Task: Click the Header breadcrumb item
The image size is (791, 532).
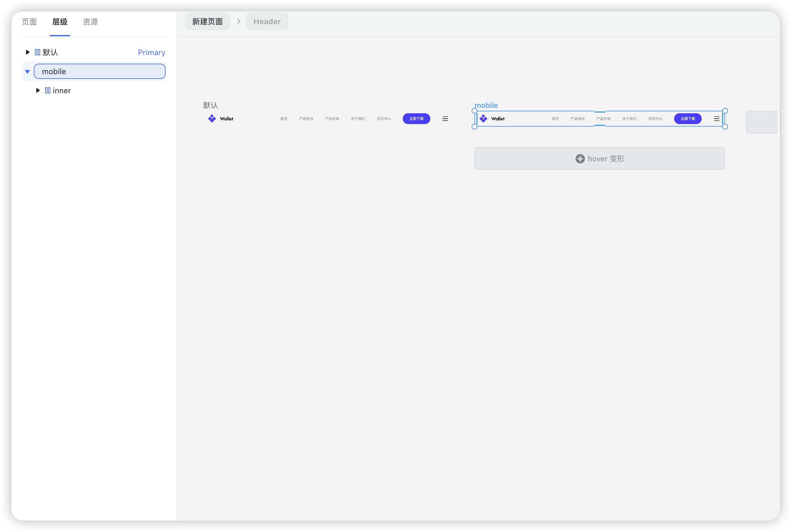Action: point(267,21)
